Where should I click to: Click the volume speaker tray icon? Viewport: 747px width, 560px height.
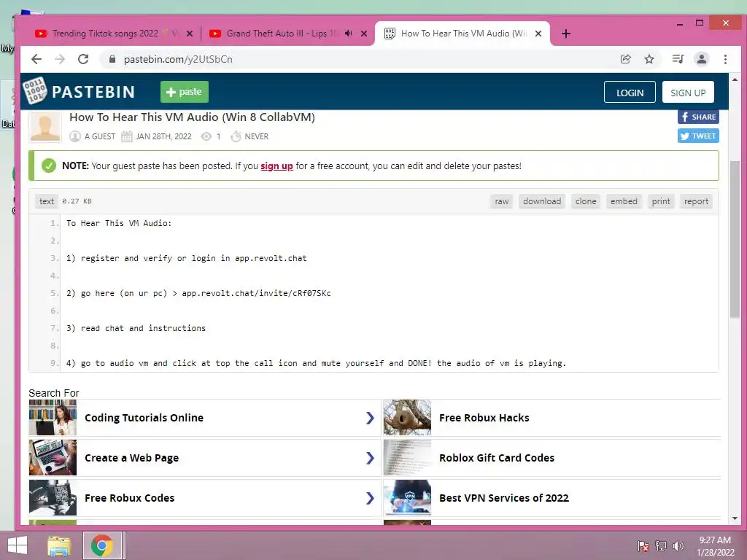click(678, 545)
